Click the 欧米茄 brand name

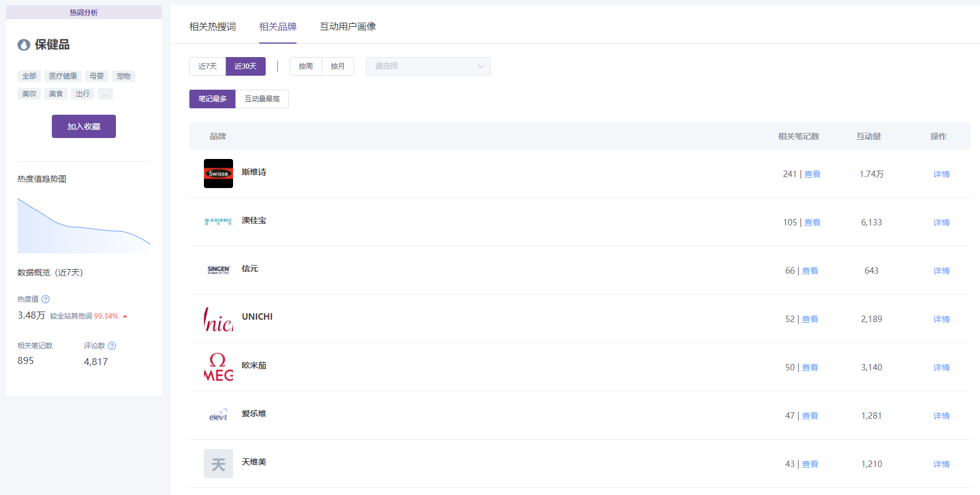(254, 366)
